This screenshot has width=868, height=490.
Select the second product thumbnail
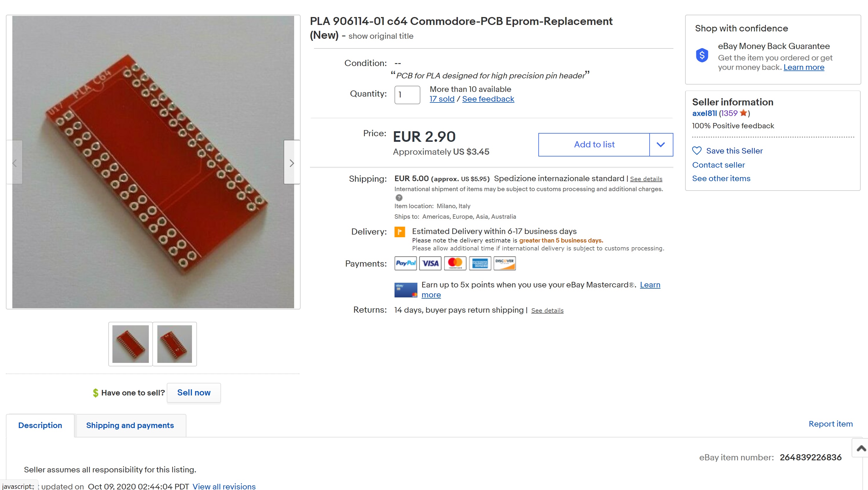click(x=175, y=344)
